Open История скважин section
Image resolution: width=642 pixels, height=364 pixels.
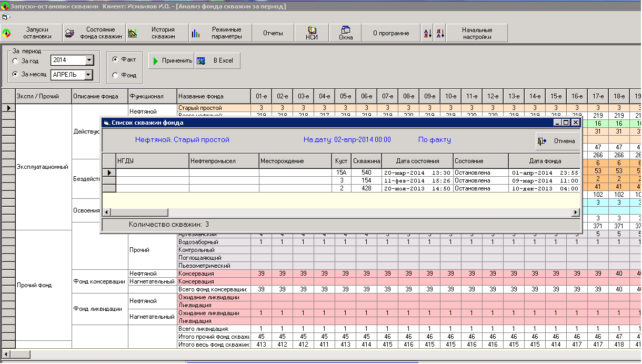[x=157, y=33]
